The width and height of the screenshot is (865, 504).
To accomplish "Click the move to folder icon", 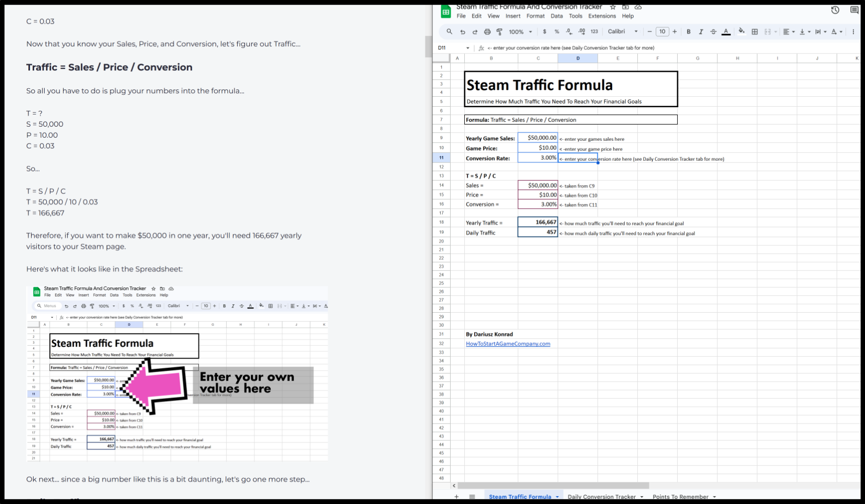I will point(625,7).
